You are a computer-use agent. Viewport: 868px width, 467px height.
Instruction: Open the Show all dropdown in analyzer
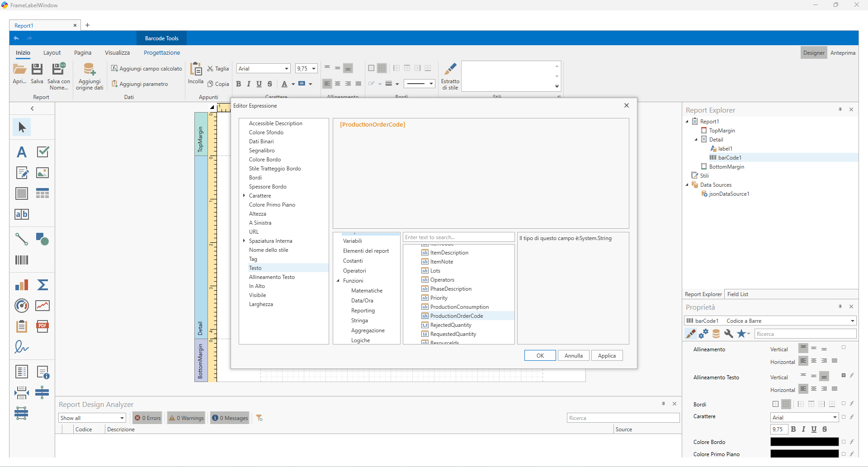[x=122, y=418]
